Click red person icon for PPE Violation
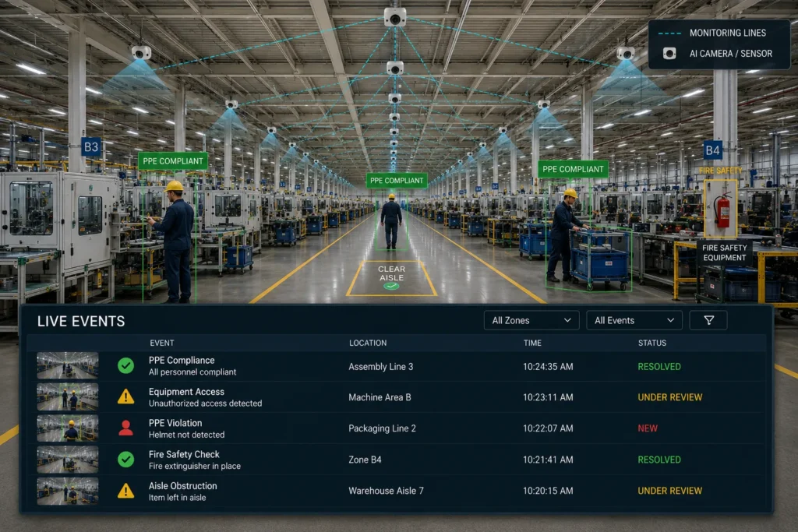This screenshot has height=532, width=798. [125, 428]
